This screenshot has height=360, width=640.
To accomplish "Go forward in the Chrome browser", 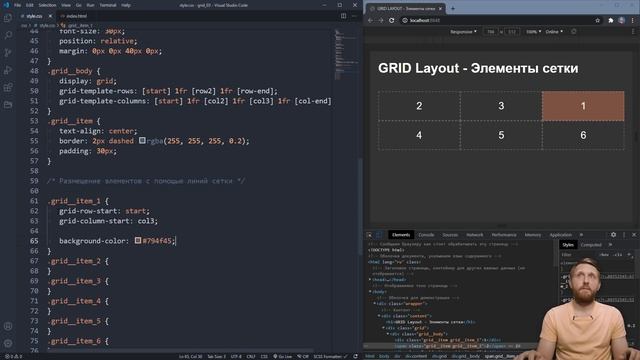I will tap(380, 20).
